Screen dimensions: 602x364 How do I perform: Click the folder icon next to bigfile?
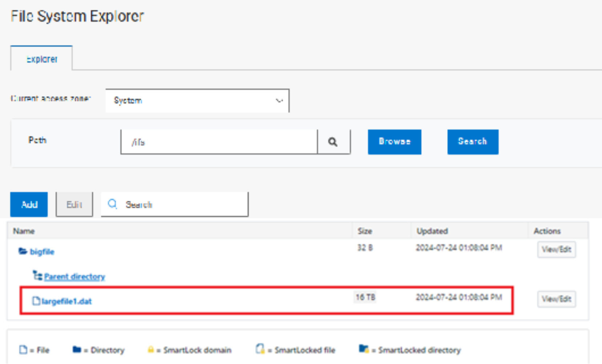coord(23,251)
